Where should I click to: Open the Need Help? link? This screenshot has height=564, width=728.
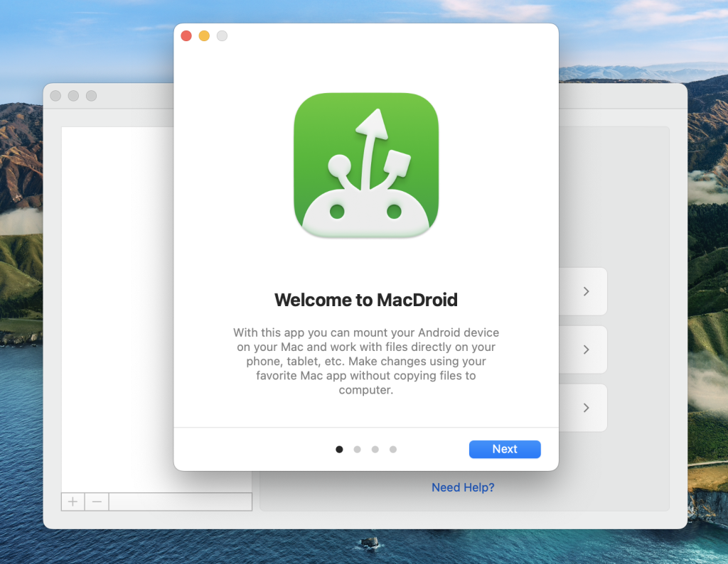click(x=463, y=487)
